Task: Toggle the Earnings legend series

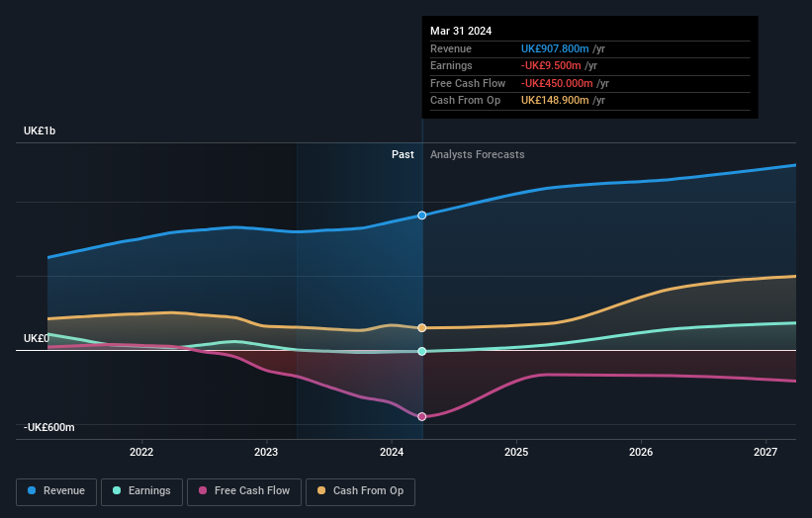Action: 141,491
